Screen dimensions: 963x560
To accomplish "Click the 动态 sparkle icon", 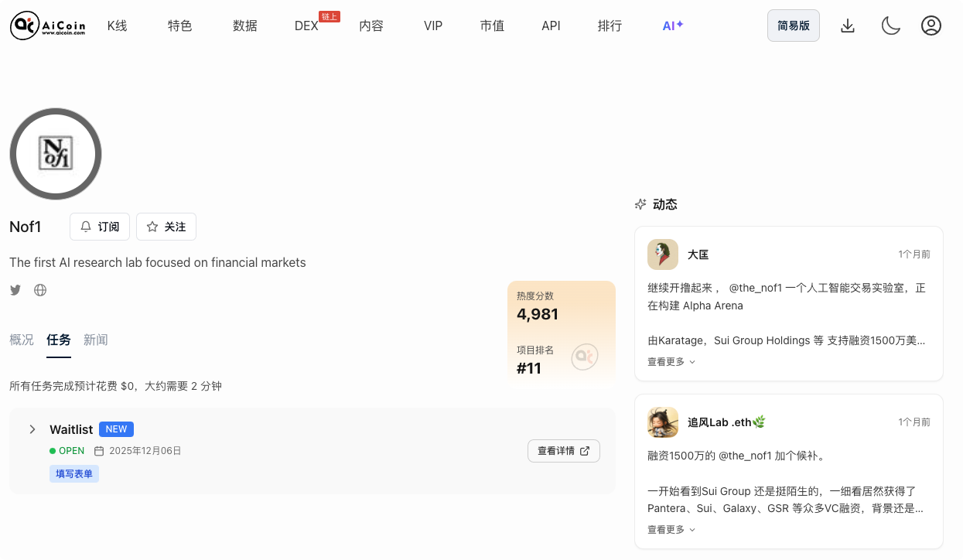I will 640,204.
